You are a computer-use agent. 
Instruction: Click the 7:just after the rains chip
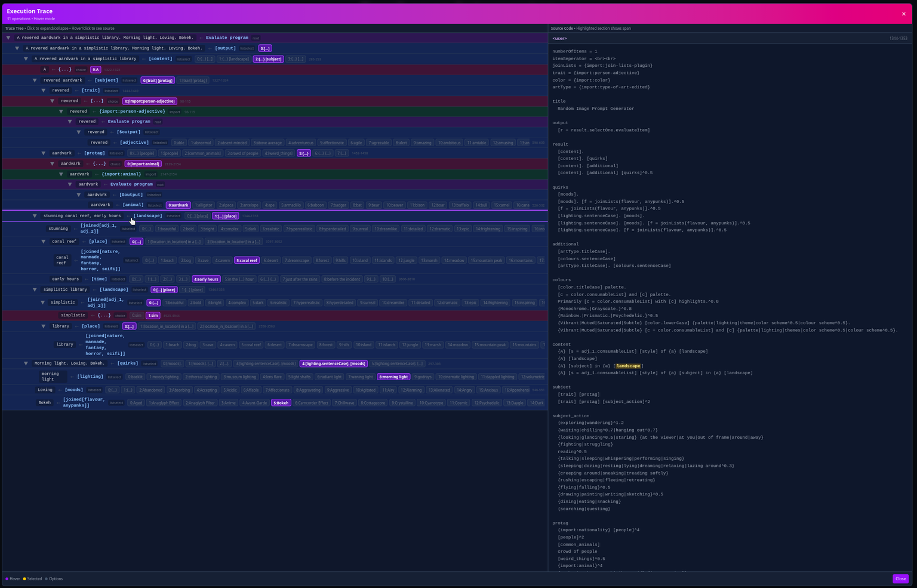pyautogui.click(x=300, y=279)
